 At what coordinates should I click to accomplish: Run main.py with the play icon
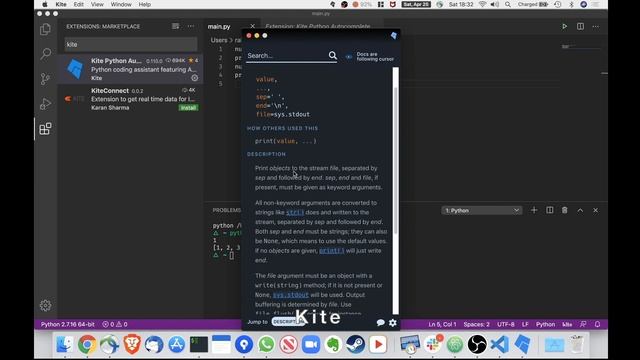tap(564, 27)
